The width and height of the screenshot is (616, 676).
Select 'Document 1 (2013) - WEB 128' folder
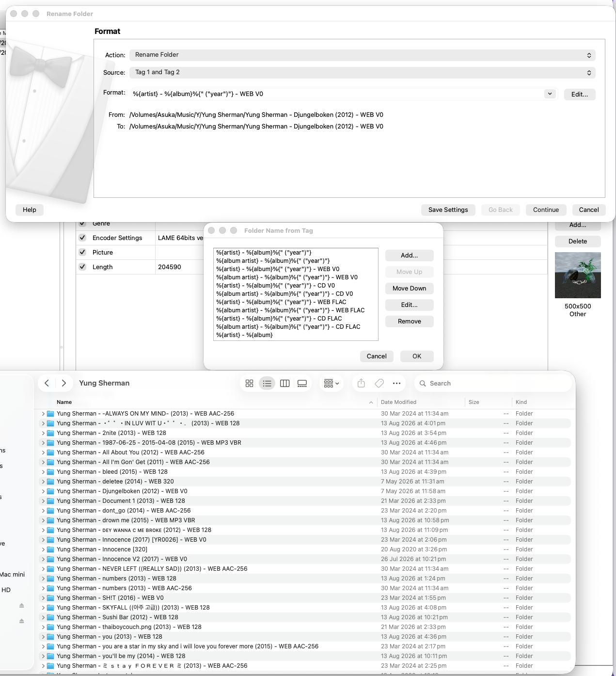305,501
